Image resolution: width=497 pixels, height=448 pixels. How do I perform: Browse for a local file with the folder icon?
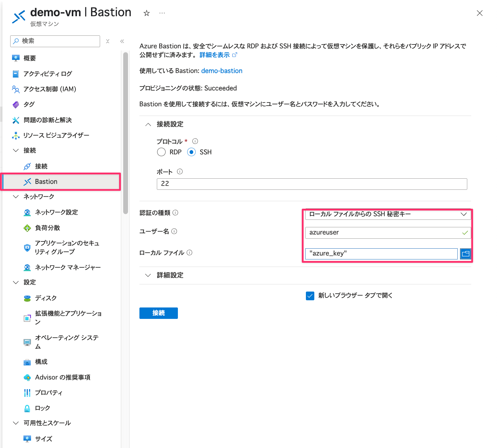(465, 254)
